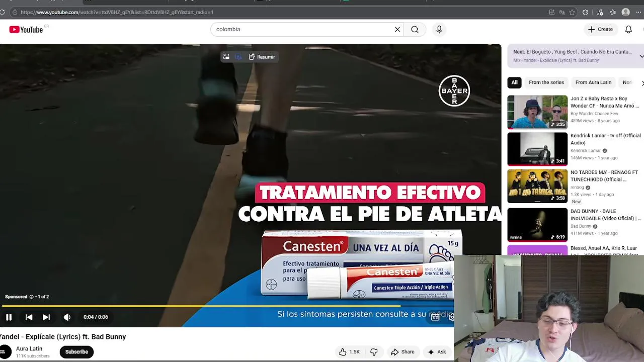Image resolution: width=644 pixels, height=362 pixels.
Task: Like the video with 1.5K likes
Action: tap(349, 352)
